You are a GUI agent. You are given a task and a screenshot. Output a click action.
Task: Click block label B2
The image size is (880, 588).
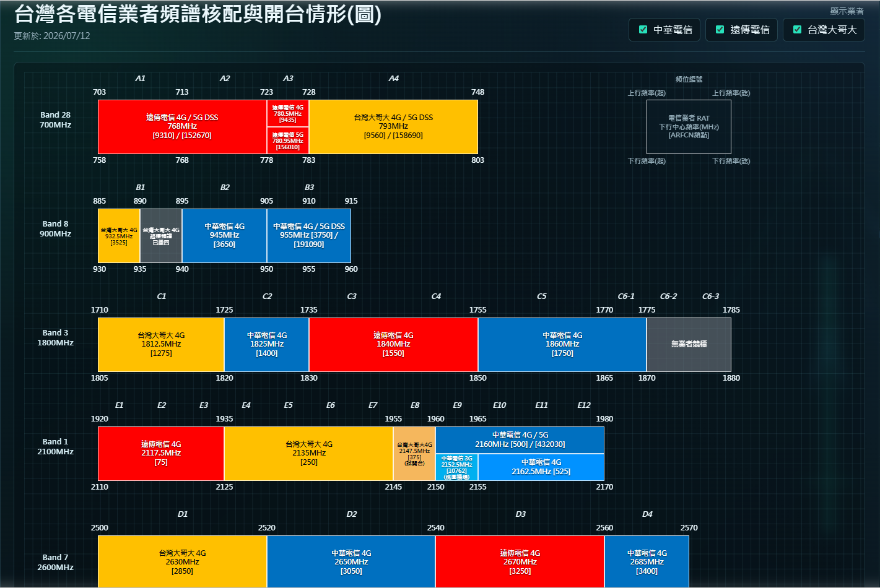click(x=225, y=188)
